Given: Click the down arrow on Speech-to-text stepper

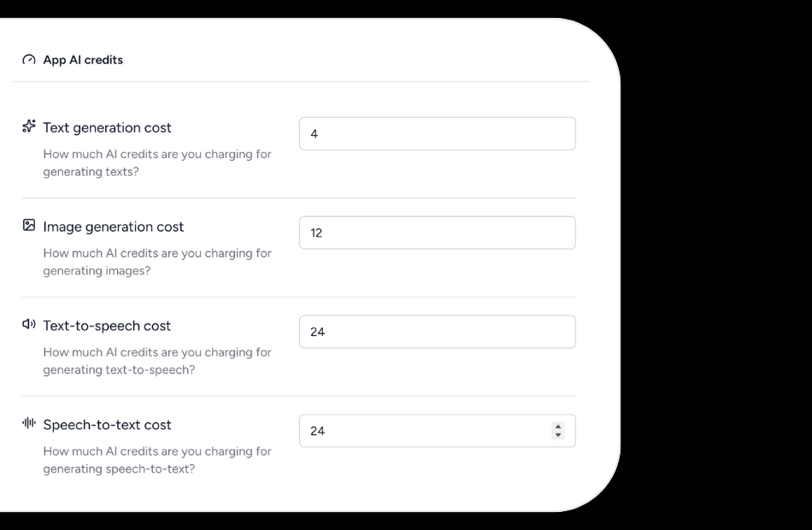Looking at the screenshot, I should tap(558, 434).
